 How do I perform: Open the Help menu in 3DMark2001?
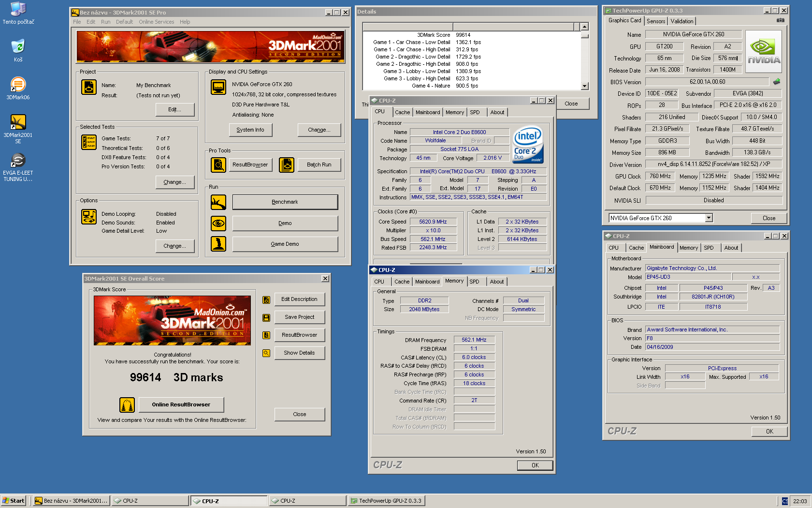pyautogui.click(x=185, y=22)
